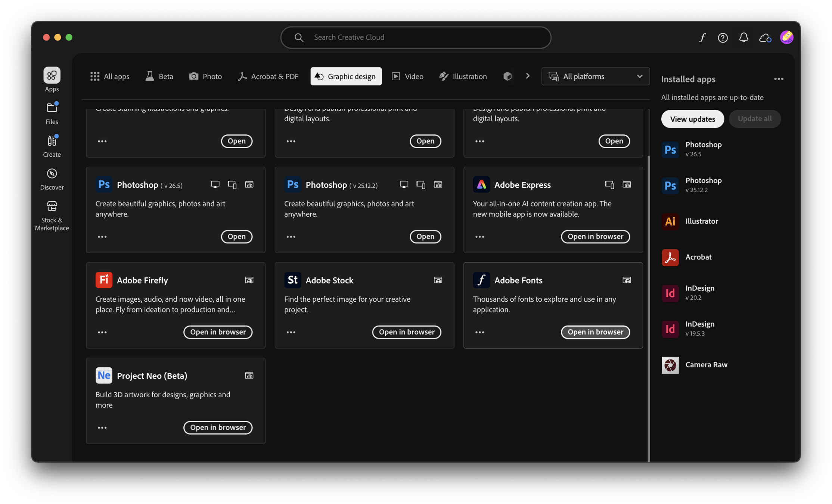Viewport: 832px width, 504px height.
Task: Open the help question mark icon
Action: (x=723, y=38)
